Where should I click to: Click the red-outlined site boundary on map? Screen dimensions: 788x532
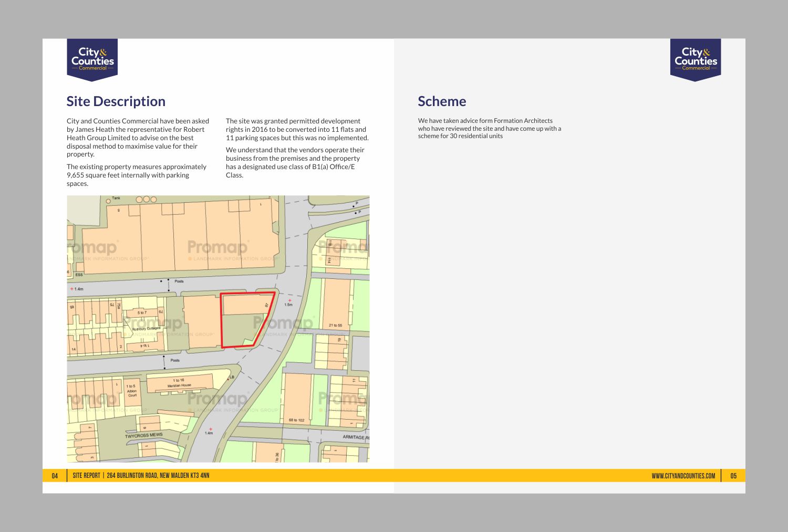247,319
